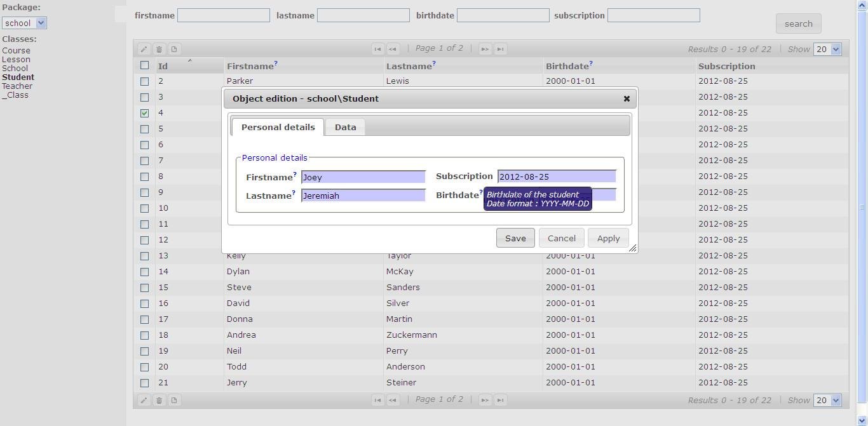868x426 pixels.
Task: Select the pencil edit icon on the toolbar
Action: point(144,48)
